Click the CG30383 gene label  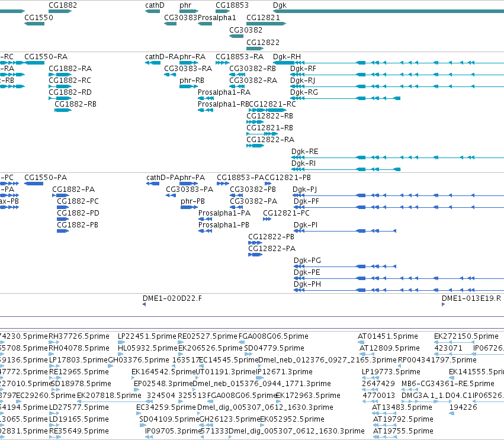tap(180, 17)
